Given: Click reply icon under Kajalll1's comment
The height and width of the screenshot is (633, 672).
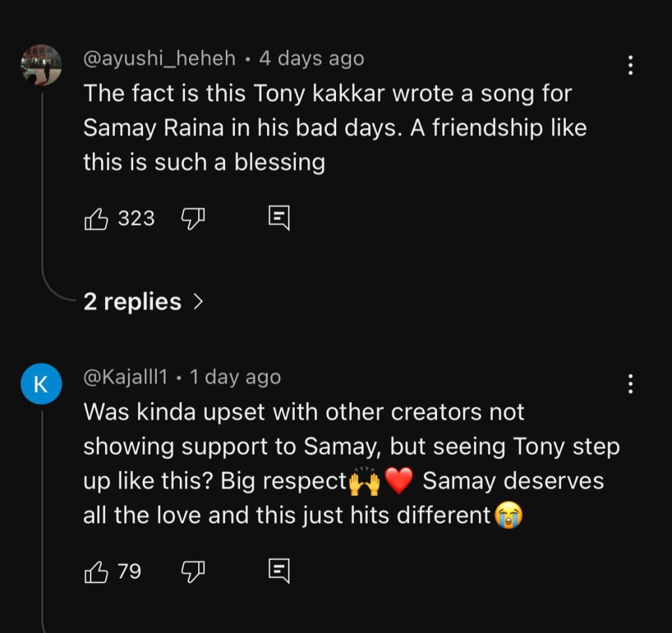Looking at the screenshot, I should coord(279,572).
